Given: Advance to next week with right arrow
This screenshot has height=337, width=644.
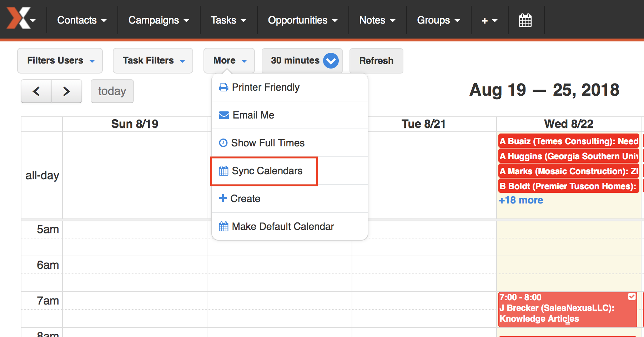Looking at the screenshot, I should (67, 91).
